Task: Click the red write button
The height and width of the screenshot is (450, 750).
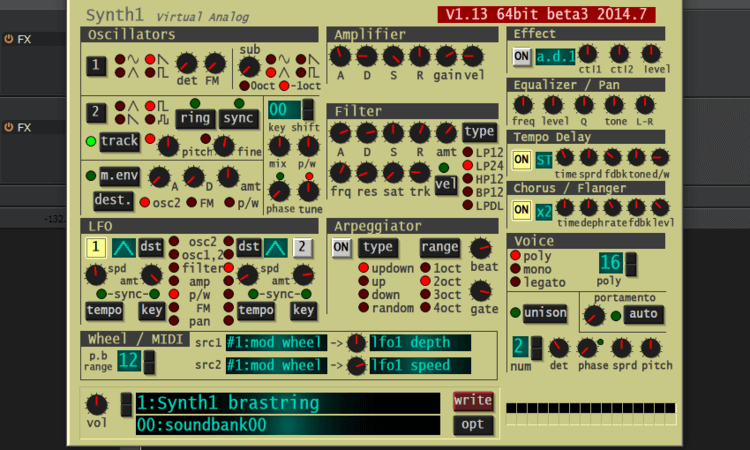Action: (473, 401)
